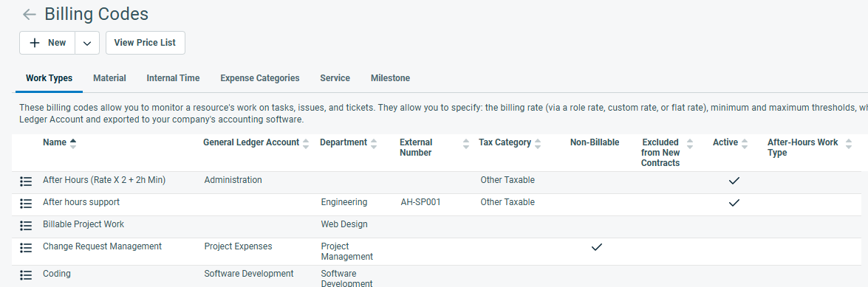Screen dimensions: 868x287
Task: Sort by Name column arrow icon
Action: pos(73,143)
